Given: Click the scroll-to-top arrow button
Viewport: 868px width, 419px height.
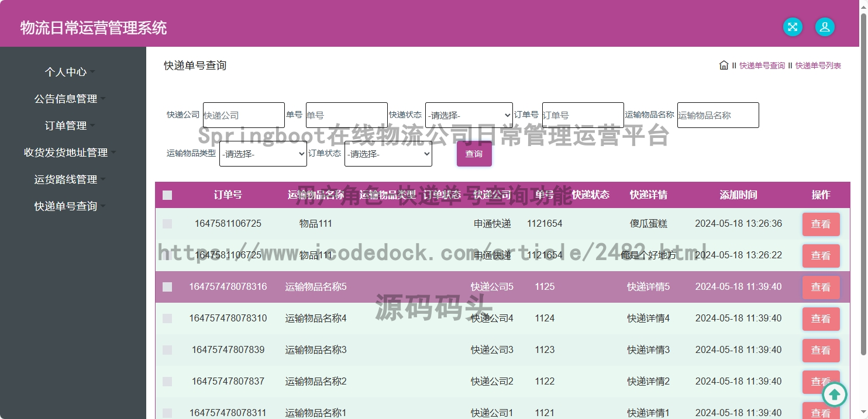Looking at the screenshot, I should pyautogui.click(x=834, y=394).
